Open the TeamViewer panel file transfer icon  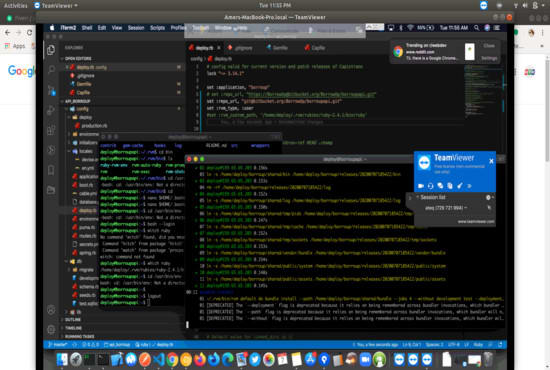(x=450, y=186)
